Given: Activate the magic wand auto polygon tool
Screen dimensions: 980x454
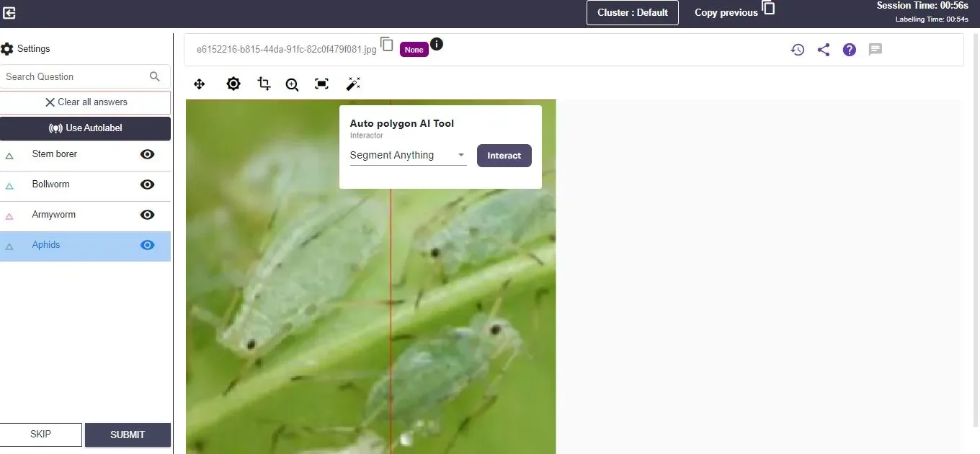Looking at the screenshot, I should tap(353, 84).
